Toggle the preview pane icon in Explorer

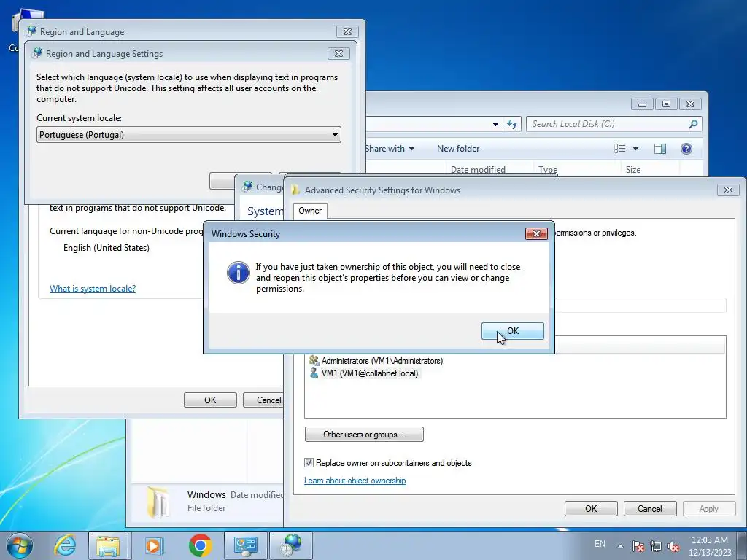[x=659, y=149]
